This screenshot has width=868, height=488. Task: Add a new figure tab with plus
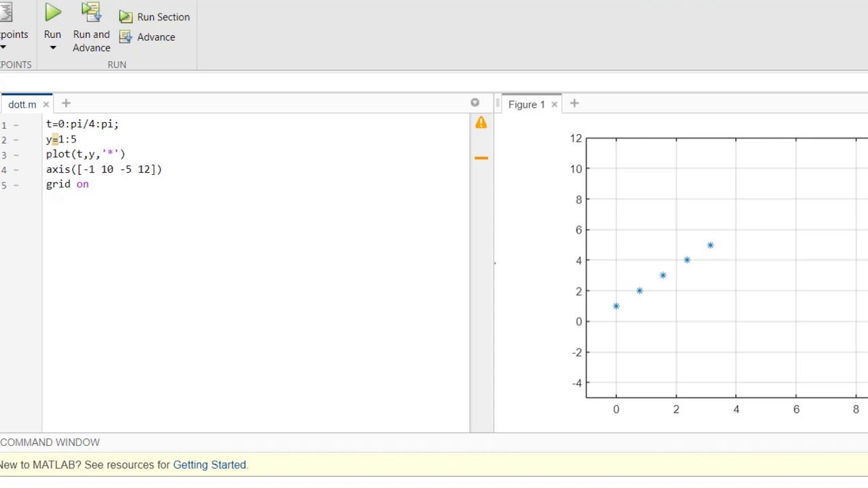574,104
